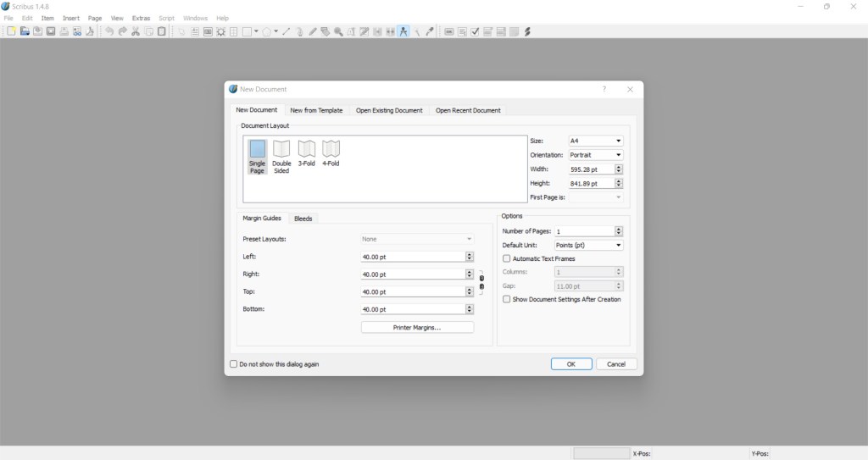Click the Cancel button
868x460 pixels.
coord(616,363)
